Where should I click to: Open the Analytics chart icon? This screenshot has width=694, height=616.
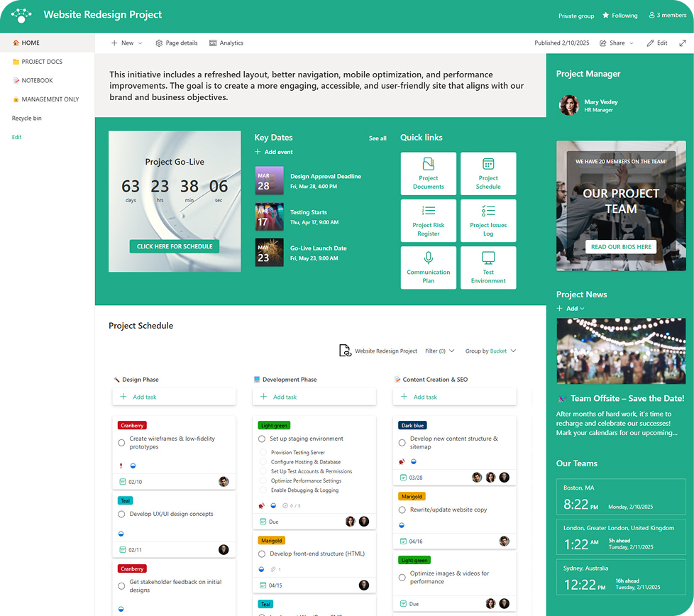coord(213,43)
